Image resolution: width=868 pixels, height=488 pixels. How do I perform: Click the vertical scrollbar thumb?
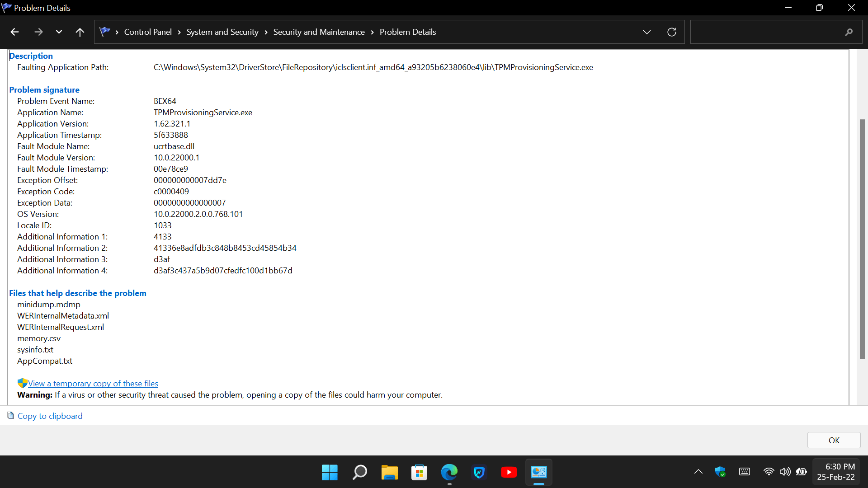point(862,239)
